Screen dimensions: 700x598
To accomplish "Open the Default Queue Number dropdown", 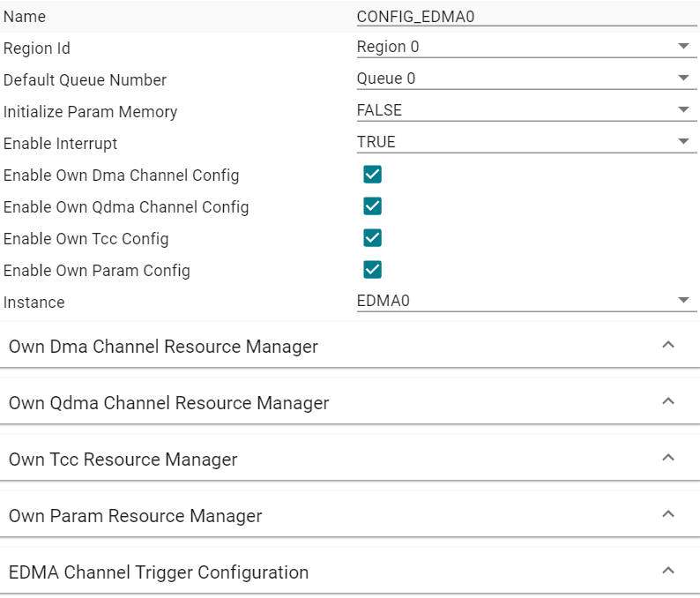I will pyautogui.click(x=520, y=78).
